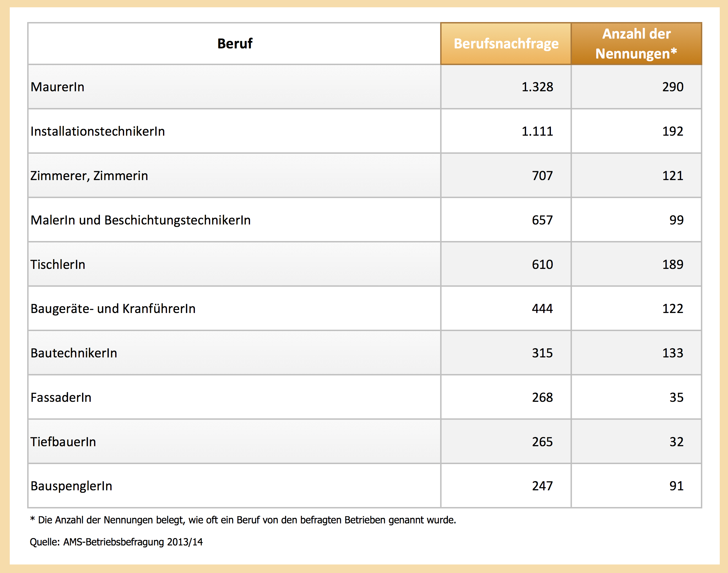
Task: Click the Quelle AMS-Betriebsbefragung 2013/14 text
Action: point(116,542)
